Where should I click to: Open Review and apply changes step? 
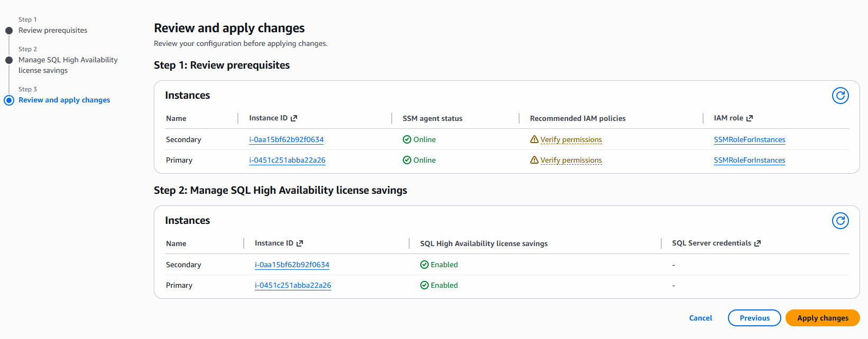[x=64, y=100]
